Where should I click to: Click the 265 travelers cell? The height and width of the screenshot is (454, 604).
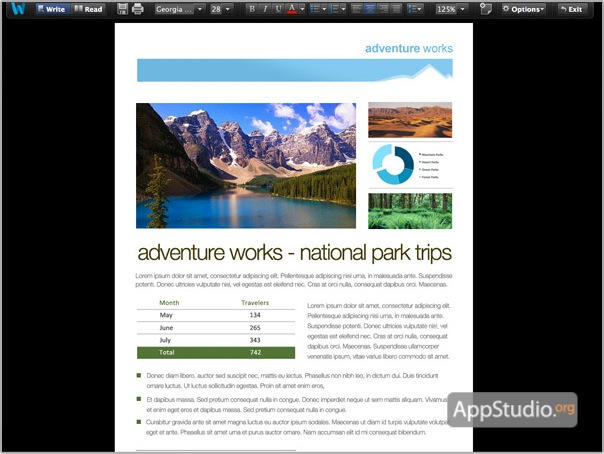(x=255, y=328)
